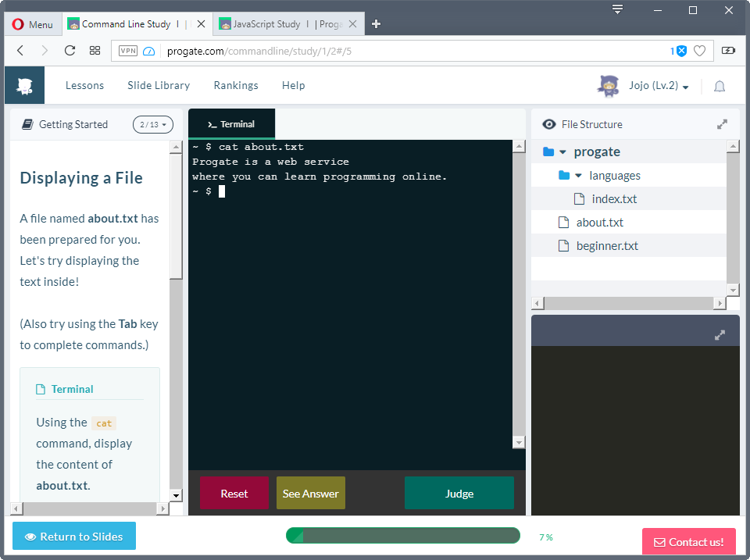This screenshot has height=560, width=750.
Task: Click the Progate ninja logo icon
Action: pyautogui.click(x=24, y=86)
